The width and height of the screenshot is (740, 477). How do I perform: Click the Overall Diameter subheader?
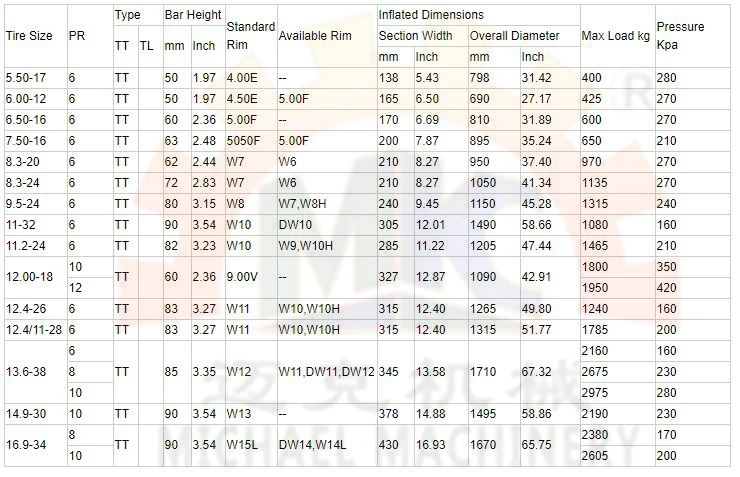click(x=515, y=35)
